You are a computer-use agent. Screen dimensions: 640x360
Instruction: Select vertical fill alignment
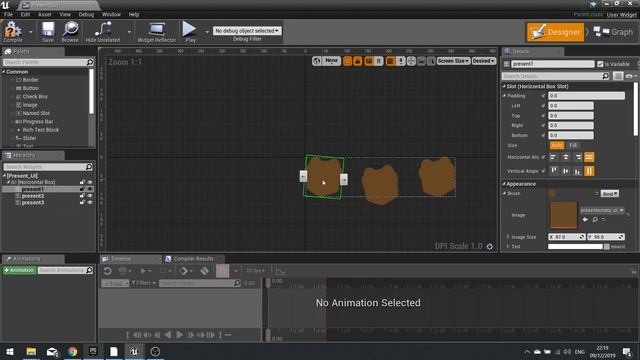click(x=589, y=171)
